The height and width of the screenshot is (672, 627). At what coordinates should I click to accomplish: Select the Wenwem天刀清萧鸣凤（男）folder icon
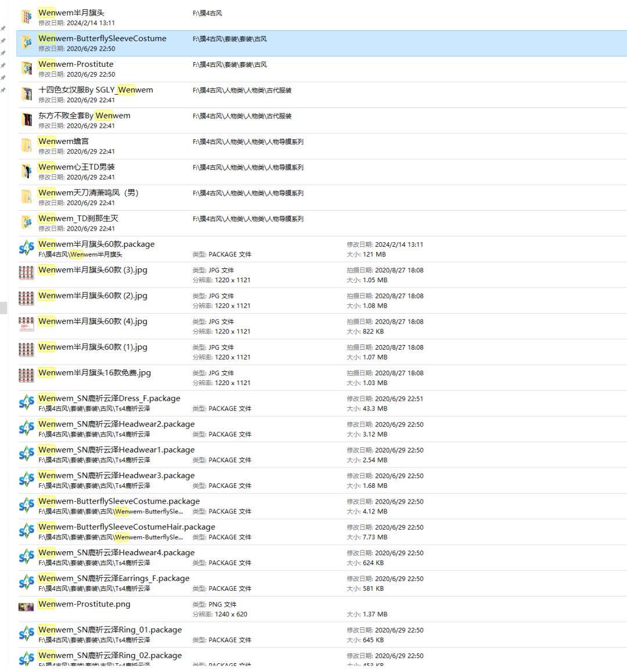(x=27, y=197)
